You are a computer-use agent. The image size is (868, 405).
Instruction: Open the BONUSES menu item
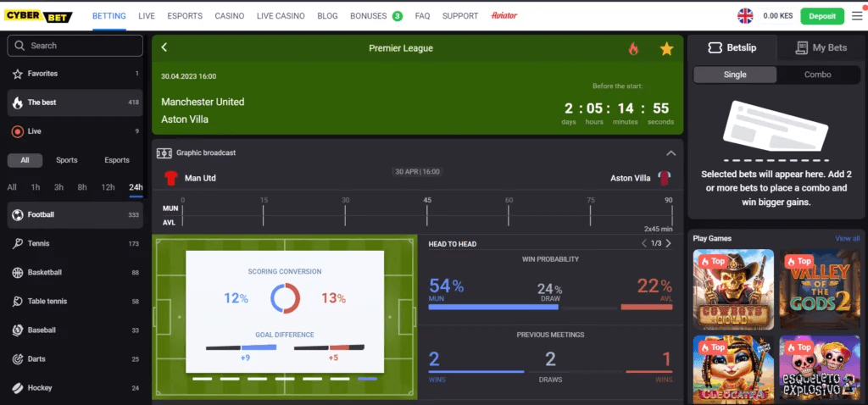tap(368, 16)
